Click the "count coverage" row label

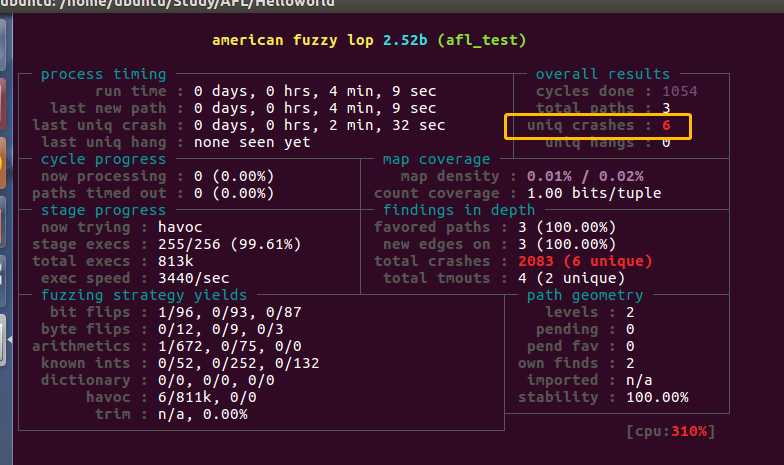coord(436,193)
